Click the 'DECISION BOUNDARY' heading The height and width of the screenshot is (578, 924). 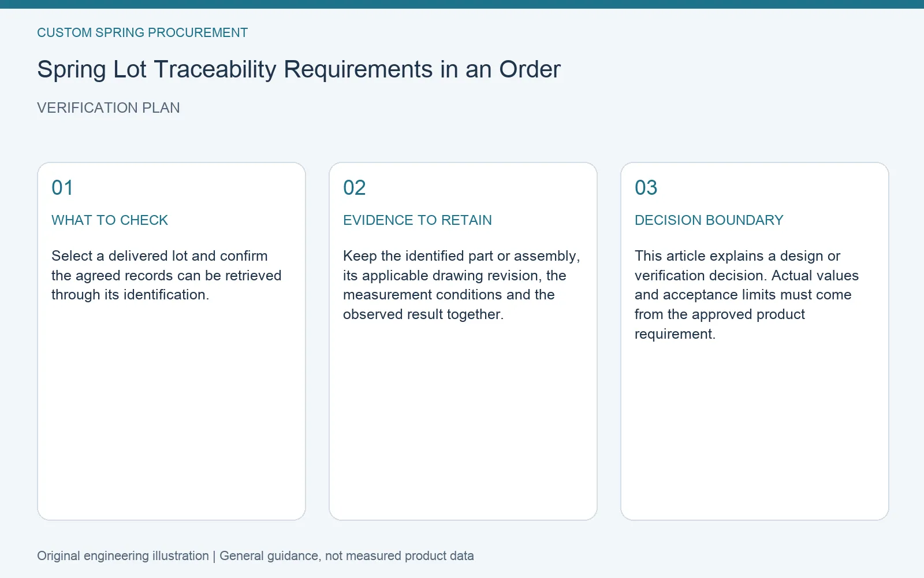click(x=709, y=220)
